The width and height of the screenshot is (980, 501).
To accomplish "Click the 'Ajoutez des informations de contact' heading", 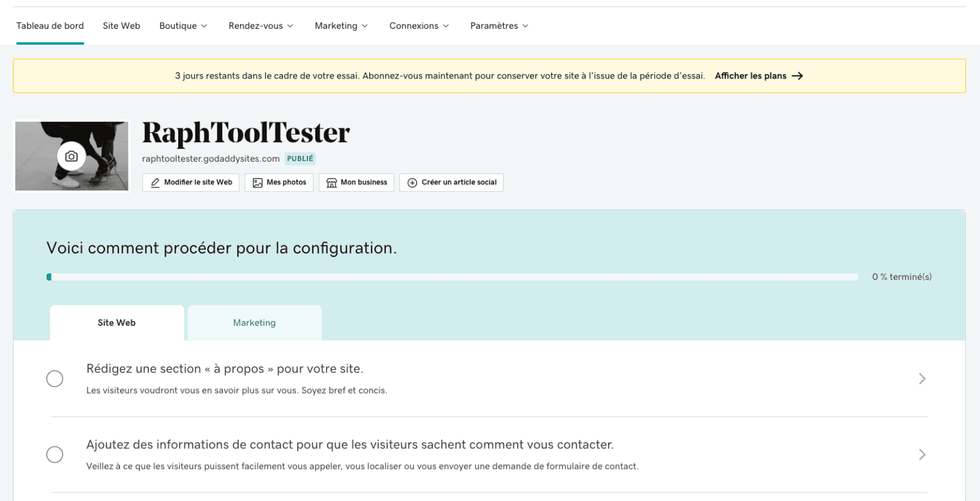I will pos(350,445).
